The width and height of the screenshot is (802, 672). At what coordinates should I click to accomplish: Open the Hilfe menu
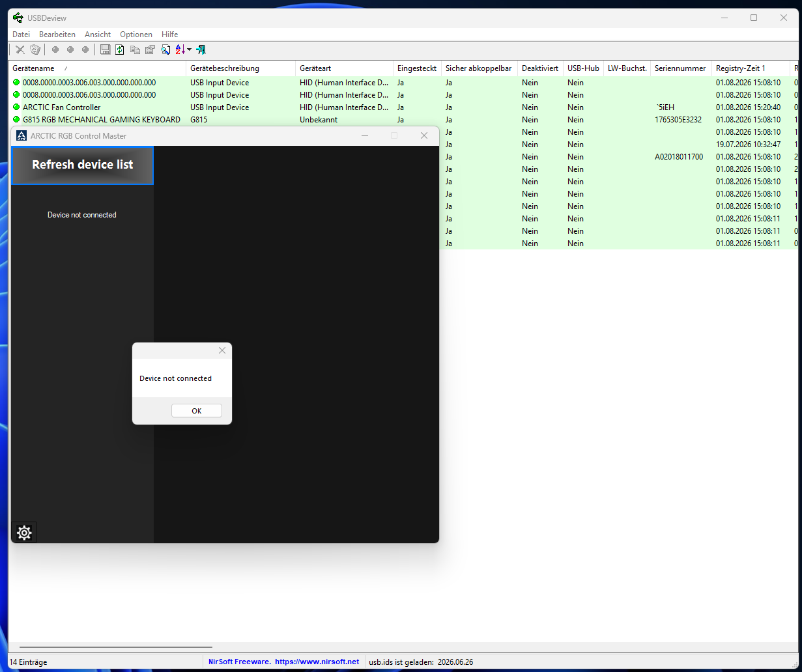click(x=170, y=35)
